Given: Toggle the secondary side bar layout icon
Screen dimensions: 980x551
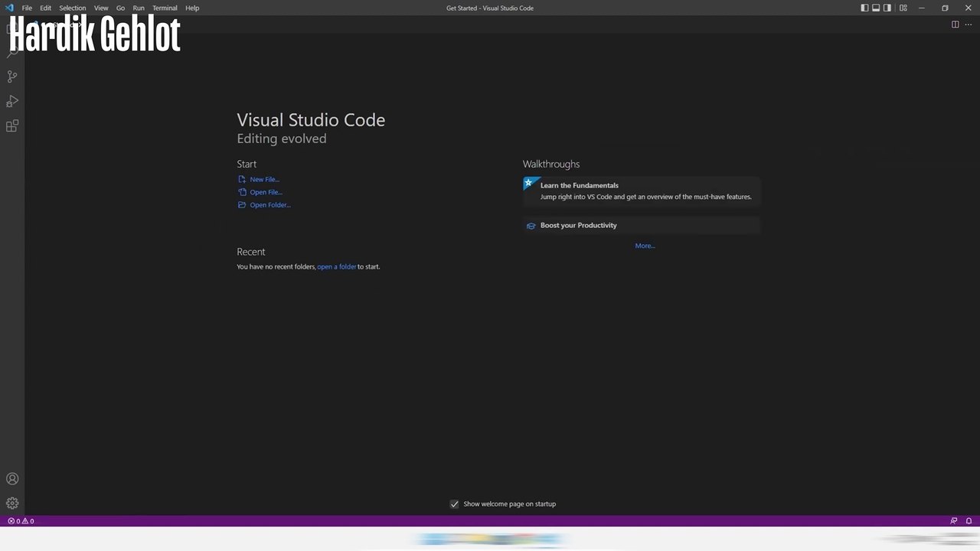Looking at the screenshot, I should coord(887,8).
